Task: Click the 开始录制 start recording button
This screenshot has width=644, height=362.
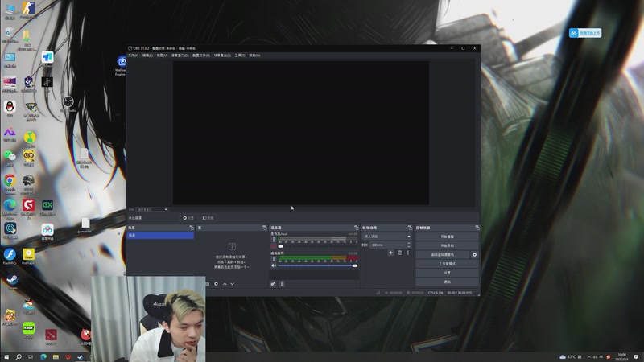Action: 447,245
